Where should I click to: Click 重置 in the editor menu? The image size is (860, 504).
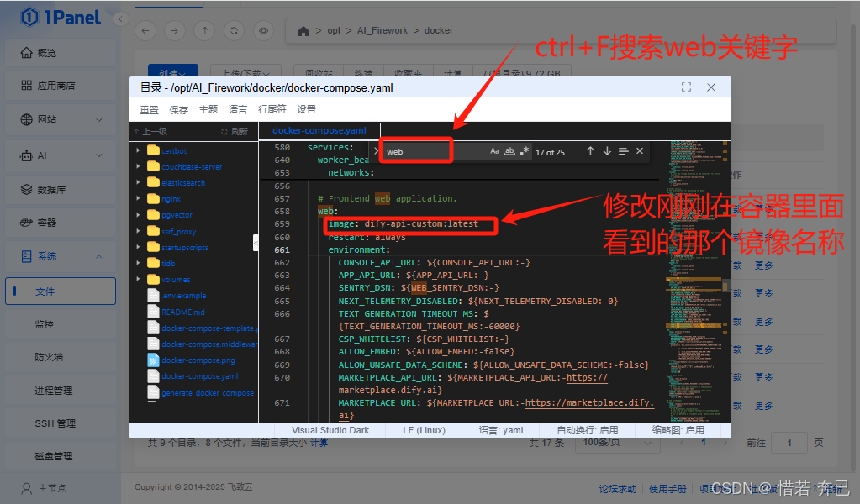[x=149, y=109]
